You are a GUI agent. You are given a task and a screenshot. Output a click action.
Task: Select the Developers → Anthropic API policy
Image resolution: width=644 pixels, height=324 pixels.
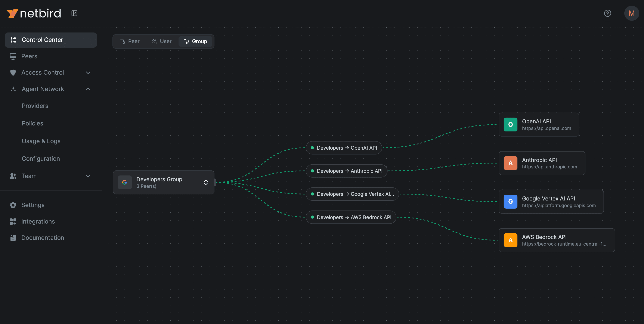[x=347, y=171]
